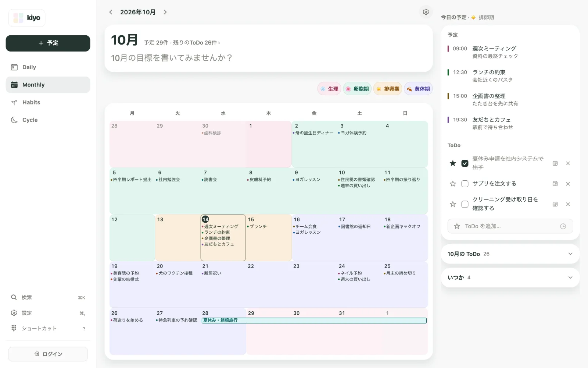Image resolution: width=588 pixels, height=368 pixels.
Task: Check the サプリを注文する checkbox
Action: (x=465, y=184)
